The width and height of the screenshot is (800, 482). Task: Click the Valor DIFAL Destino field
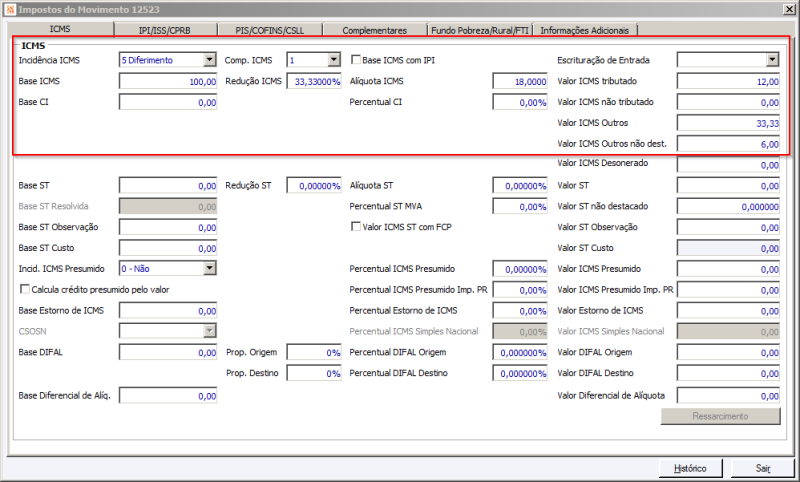tap(728, 373)
